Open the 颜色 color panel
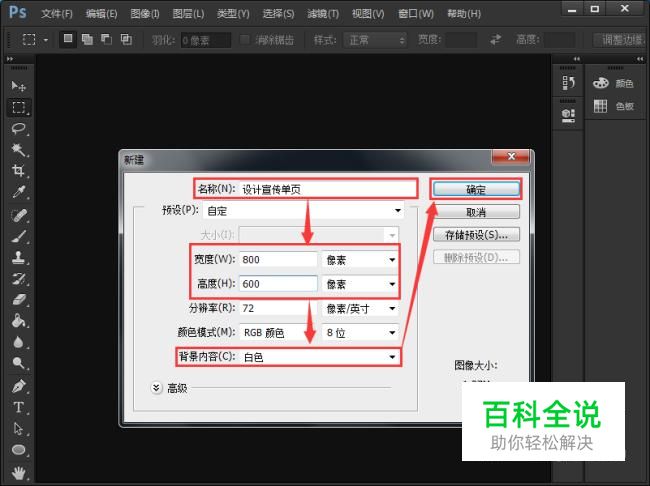The width and height of the screenshot is (650, 486). coord(613,83)
